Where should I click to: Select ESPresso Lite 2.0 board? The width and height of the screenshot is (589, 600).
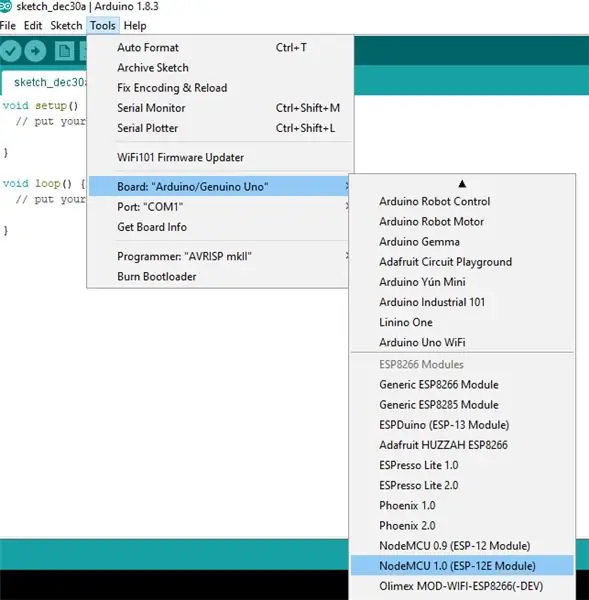(462, 485)
